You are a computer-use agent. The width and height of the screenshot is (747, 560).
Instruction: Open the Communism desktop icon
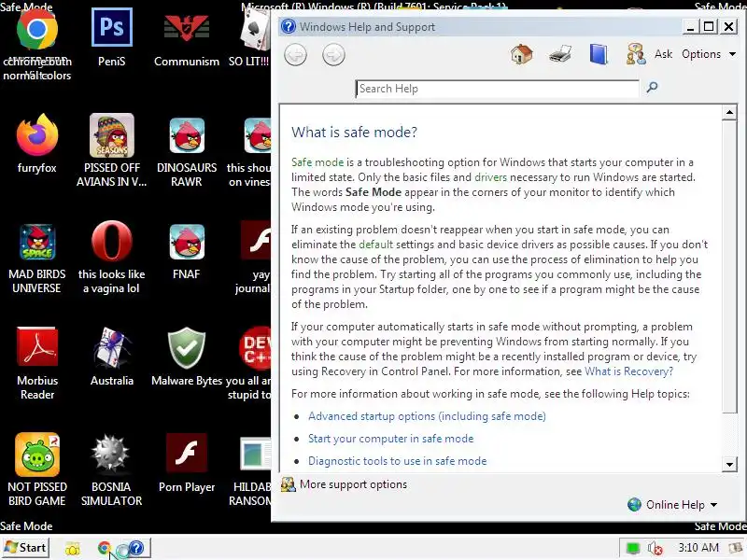186,29
